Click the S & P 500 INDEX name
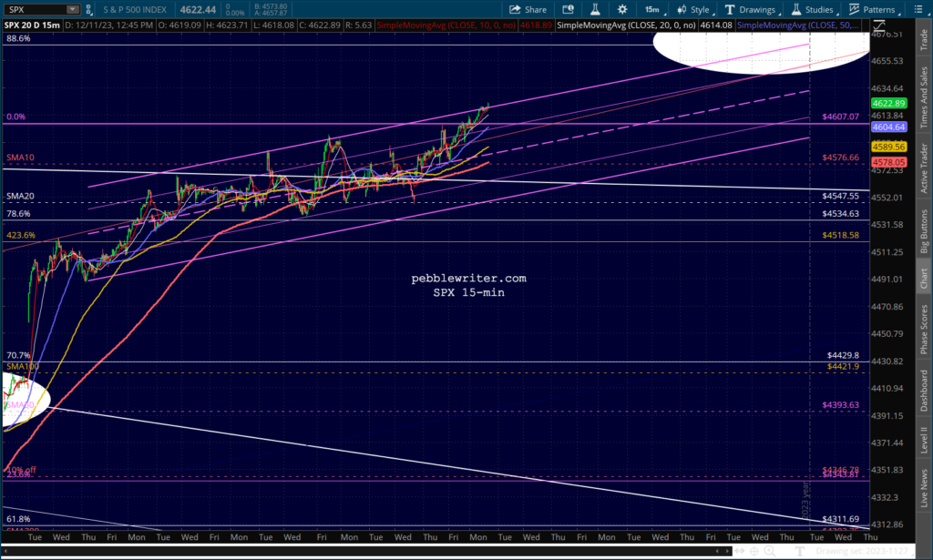 point(135,9)
